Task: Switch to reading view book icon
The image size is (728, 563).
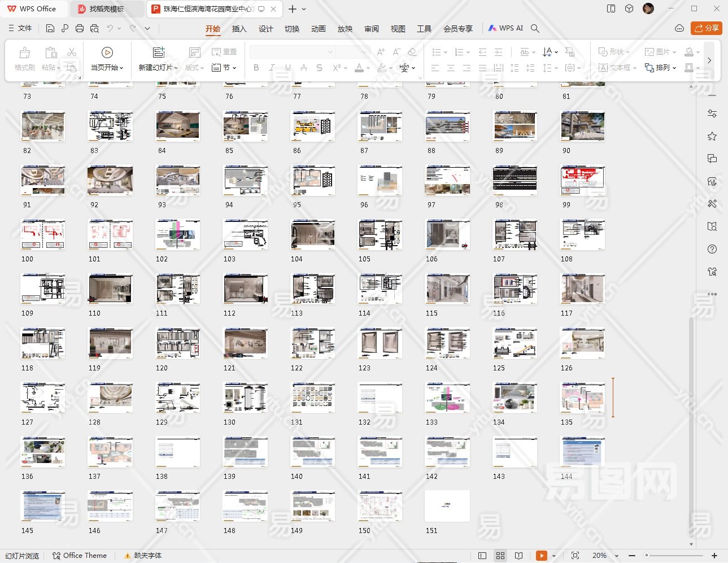Action: pyautogui.click(x=518, y=556)
